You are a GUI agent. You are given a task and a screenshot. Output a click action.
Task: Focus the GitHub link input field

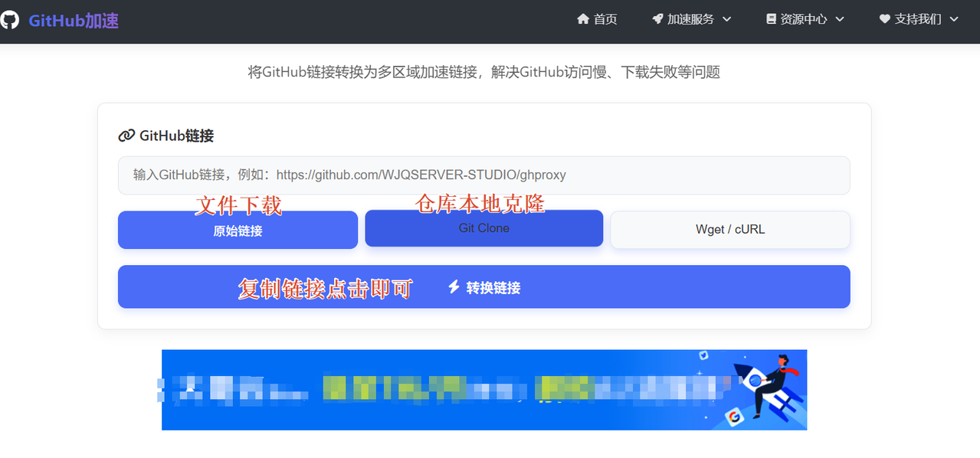(483, 175)
